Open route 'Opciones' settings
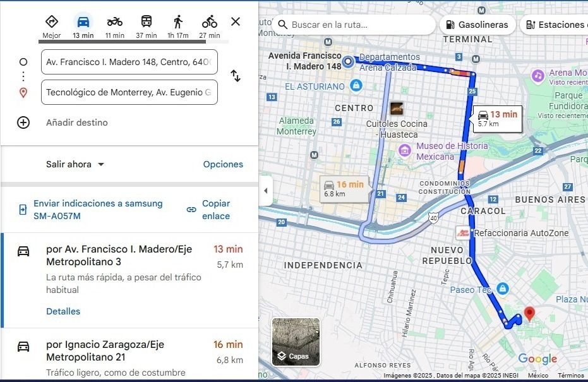The width and height of the screenshot is (588, 382). pyautogui.click(x=223, y=164)
